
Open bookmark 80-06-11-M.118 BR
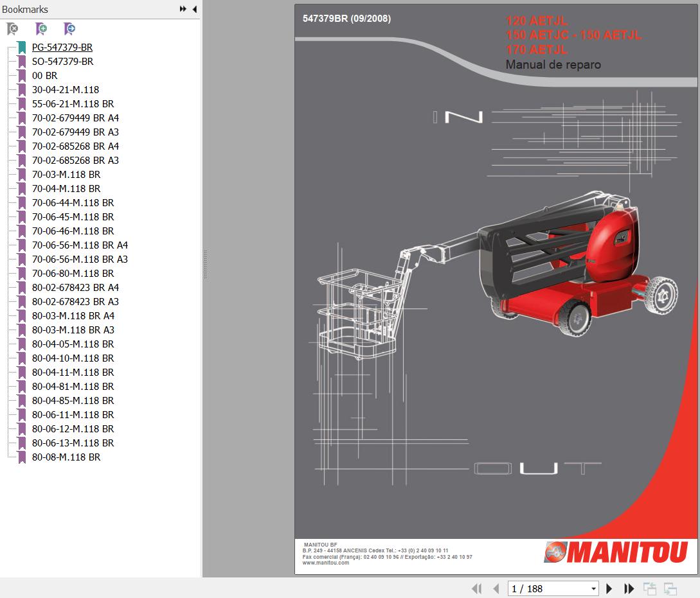(x=73, y=415)
